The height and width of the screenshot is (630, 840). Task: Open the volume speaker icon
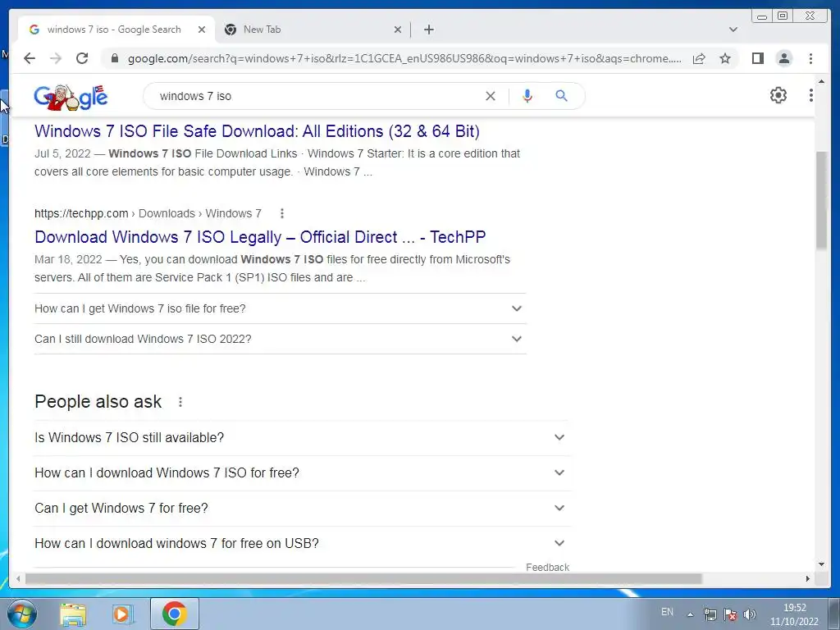coord(750,614)
